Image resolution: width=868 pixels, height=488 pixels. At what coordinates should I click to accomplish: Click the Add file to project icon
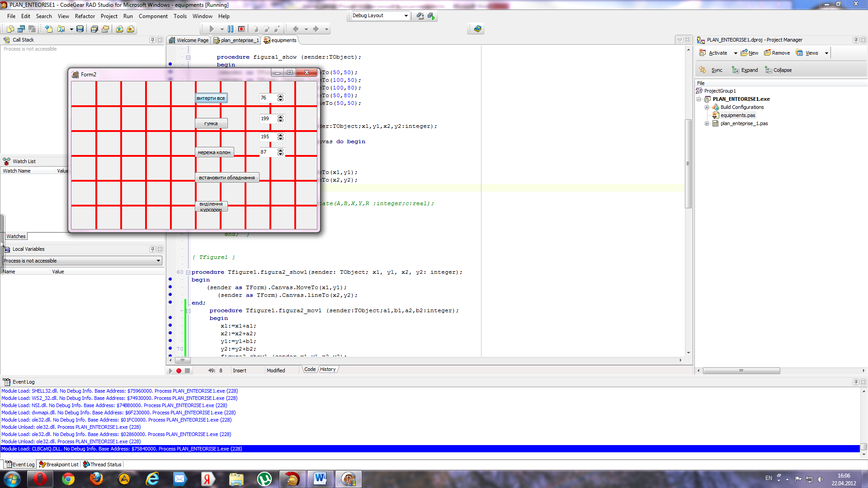[x=119, y=29]
